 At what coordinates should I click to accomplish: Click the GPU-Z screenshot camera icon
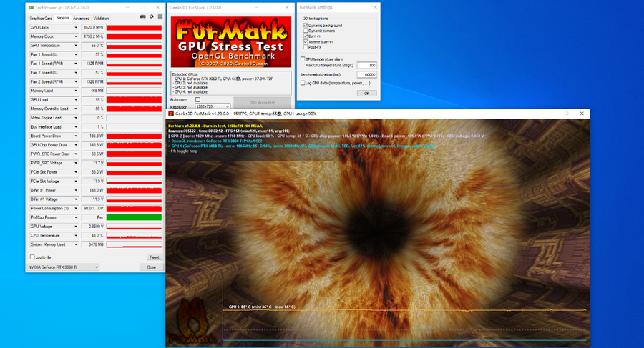pos(143,18)
